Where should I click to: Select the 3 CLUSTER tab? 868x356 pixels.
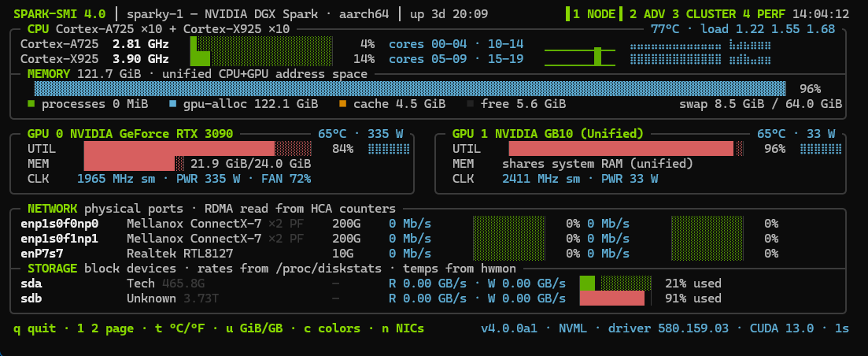[703, 14]
